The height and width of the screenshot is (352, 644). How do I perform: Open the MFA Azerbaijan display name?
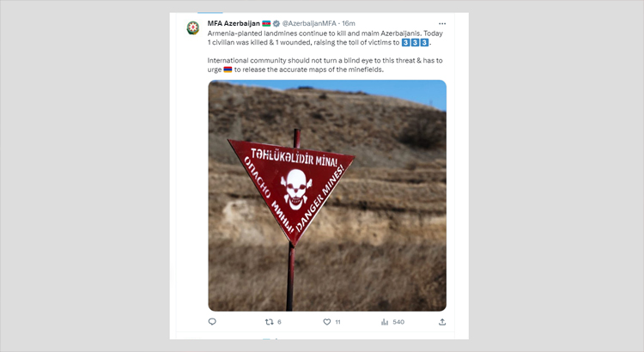coord(234,23)
